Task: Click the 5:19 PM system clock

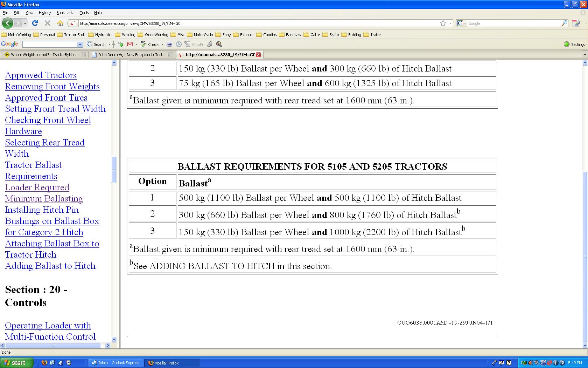Action: tap(575, 363)
